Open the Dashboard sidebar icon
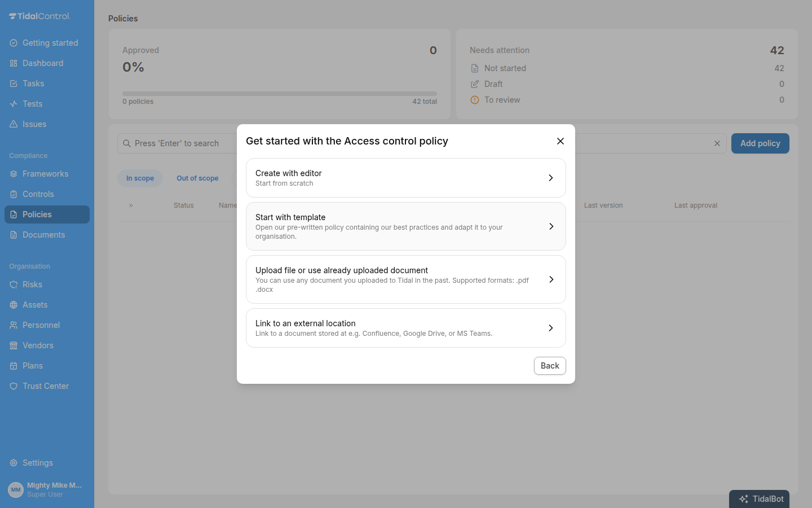812x508 pixels. (x=14, y=63)
